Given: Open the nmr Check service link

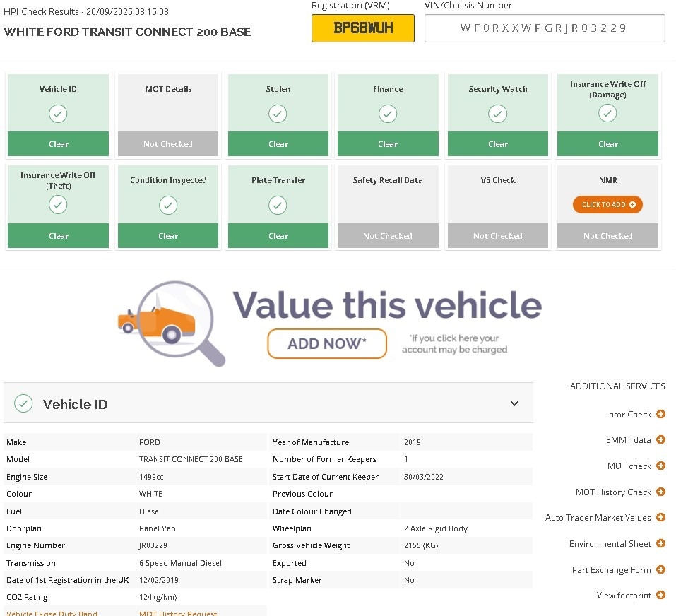Looking at the screenshot, I should click(x=629, y=414).
